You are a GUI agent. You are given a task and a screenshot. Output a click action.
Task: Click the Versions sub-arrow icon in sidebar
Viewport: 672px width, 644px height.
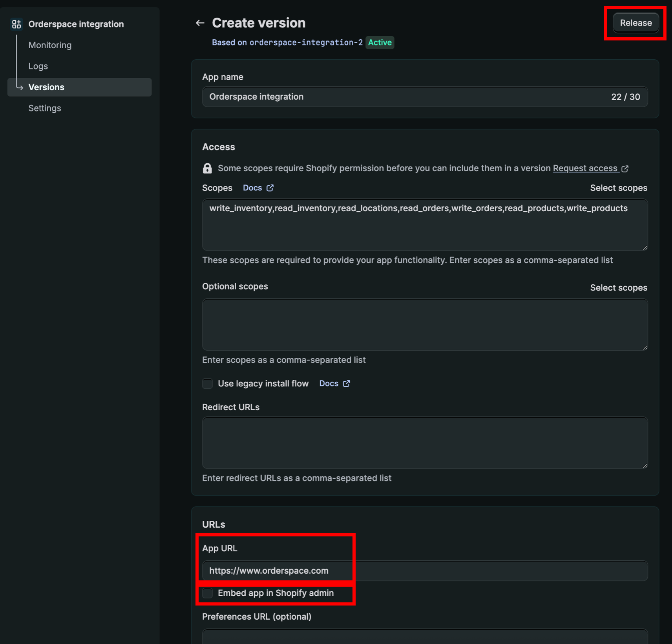click(19, 87)
